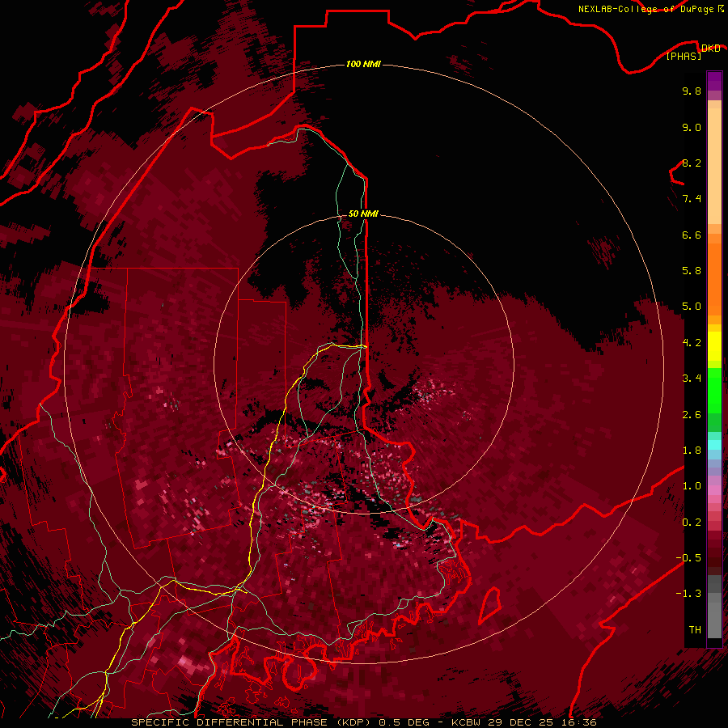Click the KCBW radar site identifier
The width and height of the screenshot is (728, 728).
tap(467, 722)
